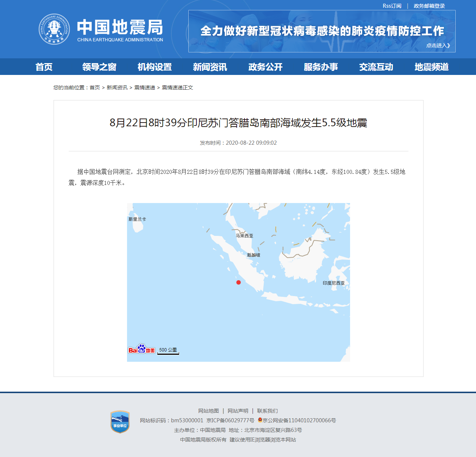Open the 首页 navigation menu item
The image size is (476, 457).
tap(44, 67)
